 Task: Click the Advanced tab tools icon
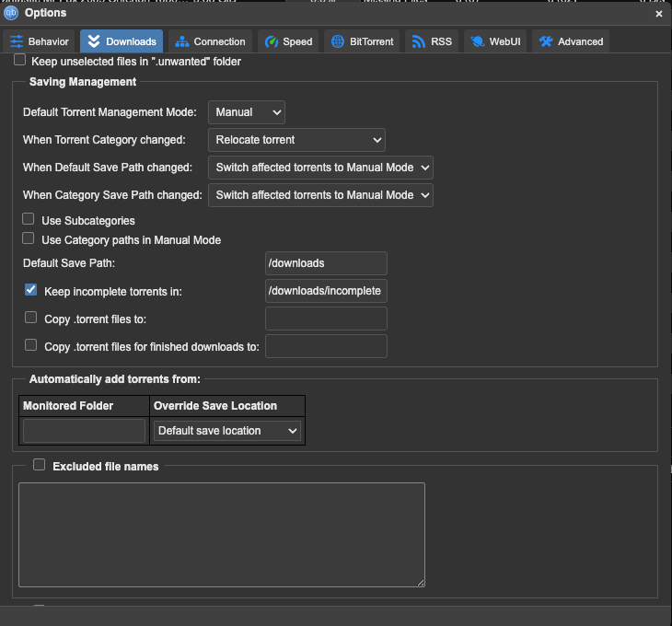pyautogui.click(x=546, y=41)
